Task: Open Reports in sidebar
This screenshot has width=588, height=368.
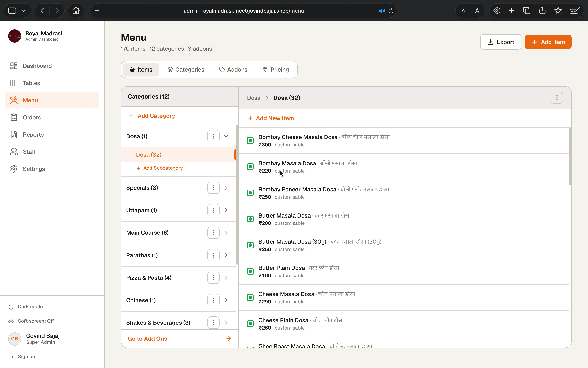Action: (x=52, y=135)
